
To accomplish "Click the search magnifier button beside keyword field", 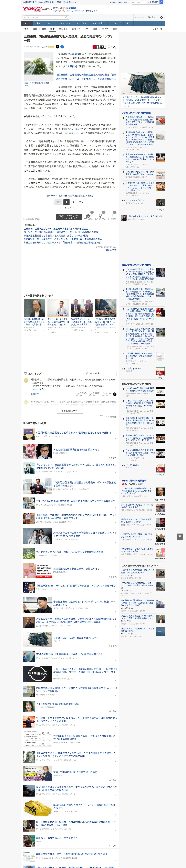I will coord(66,18).
